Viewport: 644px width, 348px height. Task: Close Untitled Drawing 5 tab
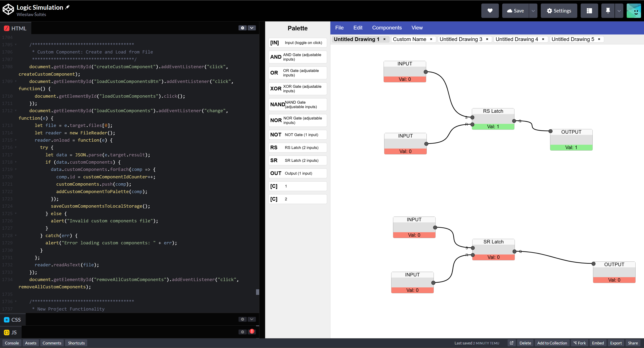(x=599, y=39)
